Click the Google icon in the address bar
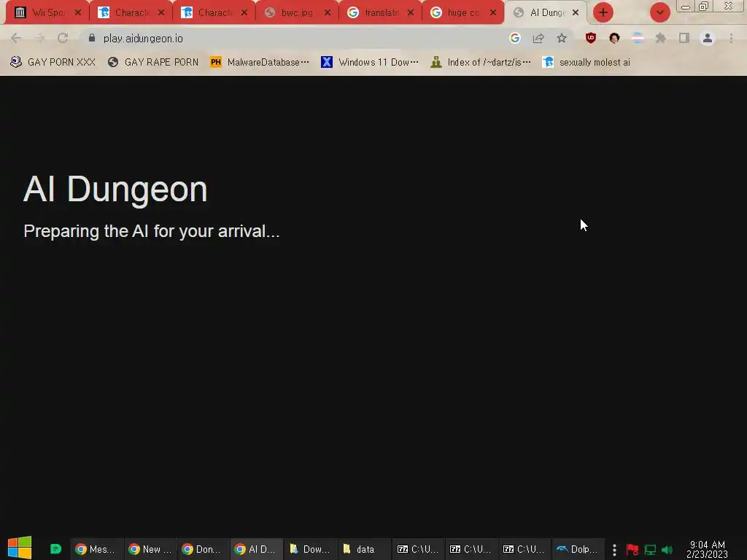Viewport: 747px width, 560px height. pyautogui.click(x=514, y=38)
